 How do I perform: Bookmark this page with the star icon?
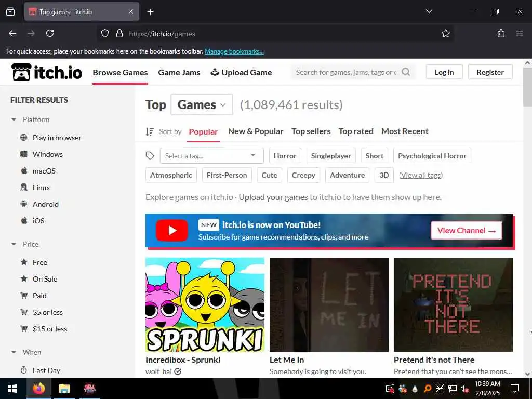tap(445, 34)
